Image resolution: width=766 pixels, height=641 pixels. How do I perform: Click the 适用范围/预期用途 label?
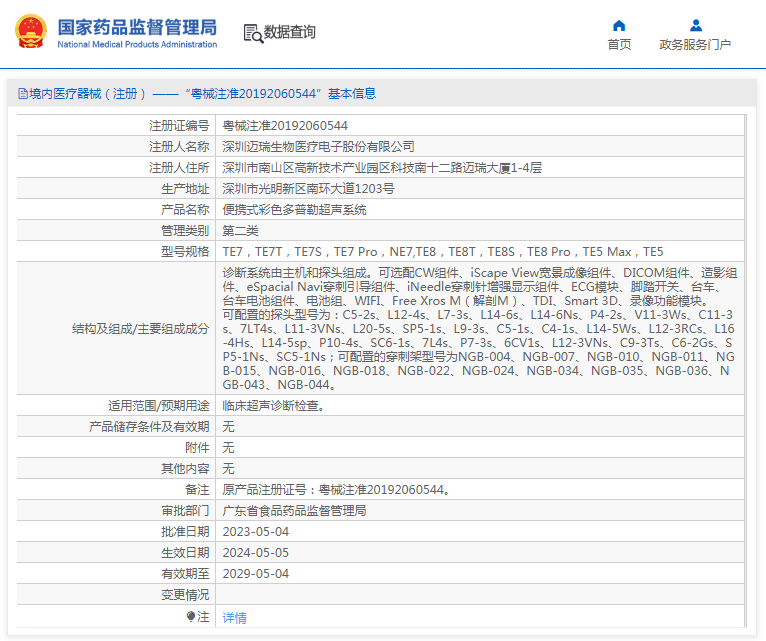159,406
